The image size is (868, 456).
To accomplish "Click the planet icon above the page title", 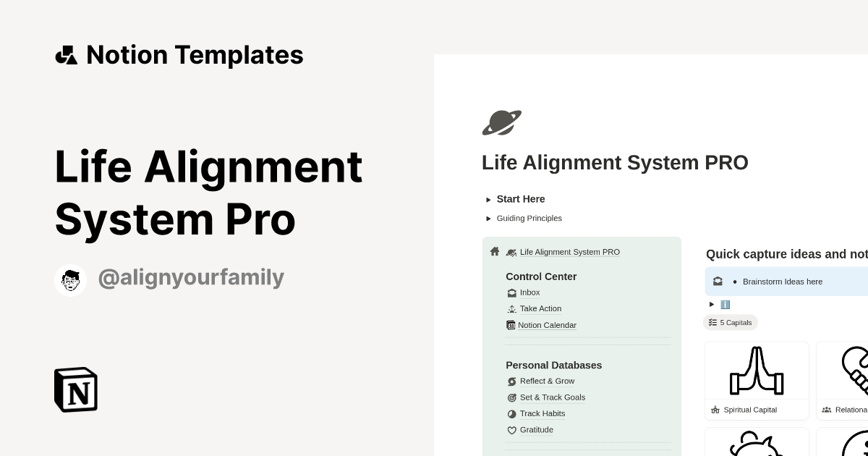I will click(501, 122).
